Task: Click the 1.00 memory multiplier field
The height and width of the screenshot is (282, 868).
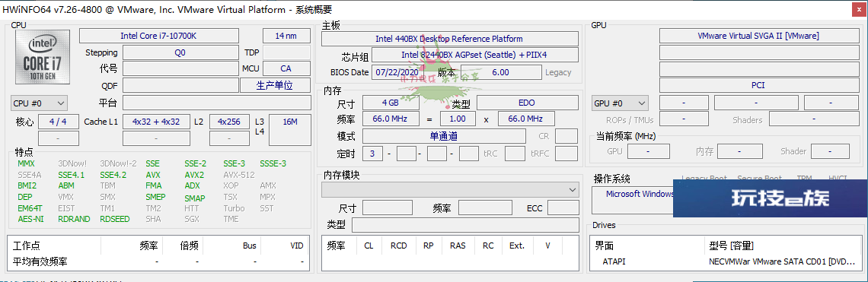Action: click(x=458, y=119)
